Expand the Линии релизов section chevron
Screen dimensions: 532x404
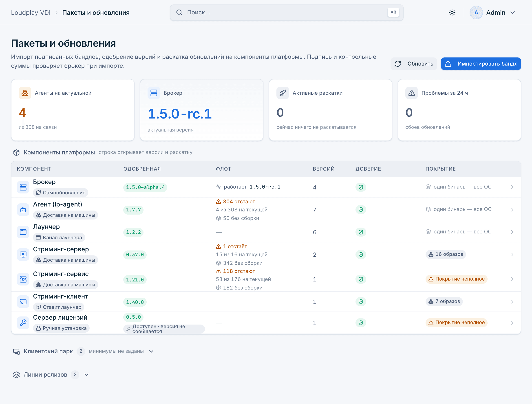click(x=87, y=375)
